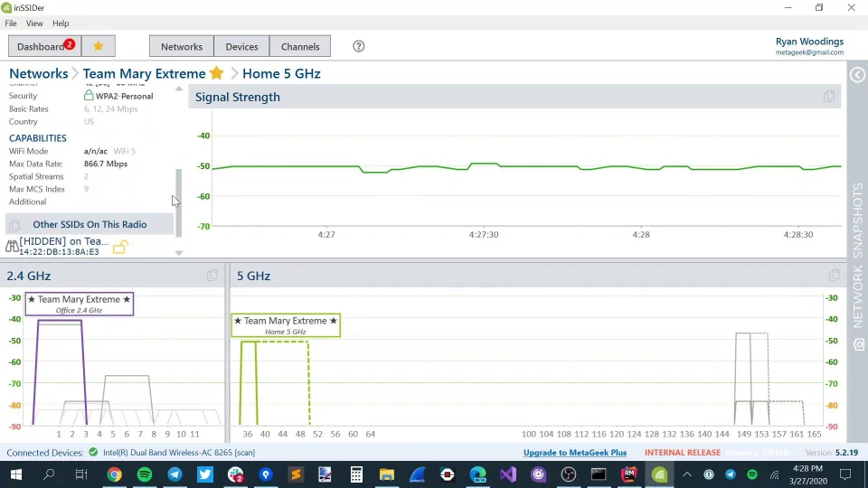Select the HIDDEN network entry
868x488 pixels.
[66, 246]
